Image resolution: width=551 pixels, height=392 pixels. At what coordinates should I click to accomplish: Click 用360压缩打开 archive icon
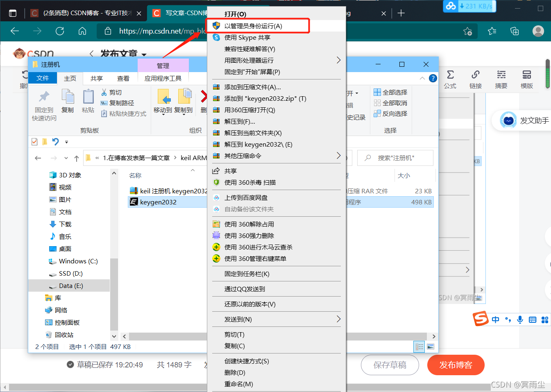tap(216, 110)
